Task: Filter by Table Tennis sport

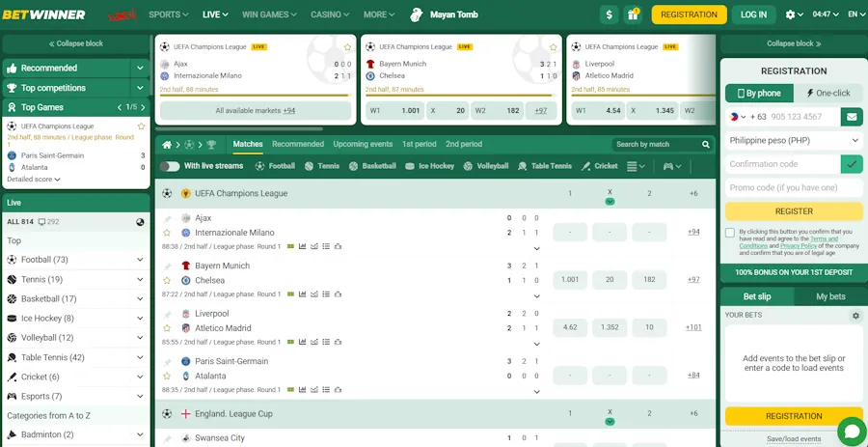Action: click(545, 166)
